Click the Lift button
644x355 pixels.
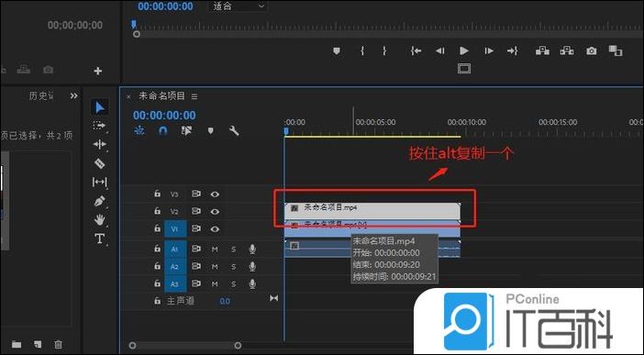pos(542,50)
